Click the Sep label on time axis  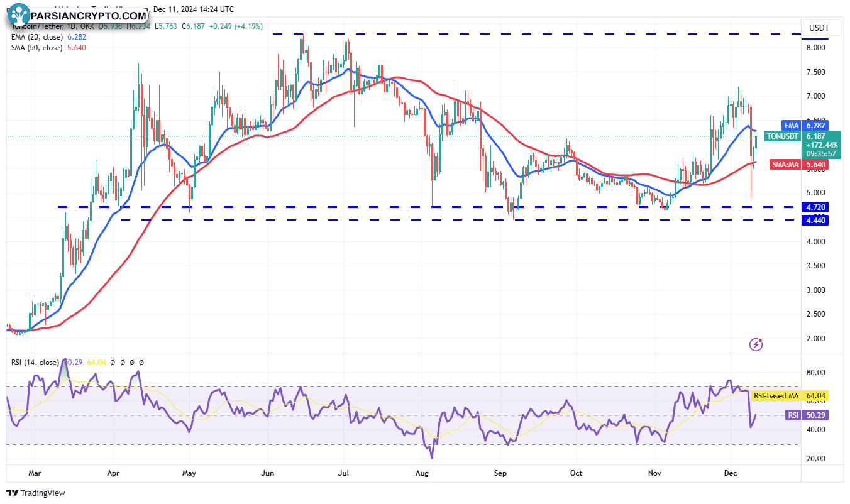[500, 472]
